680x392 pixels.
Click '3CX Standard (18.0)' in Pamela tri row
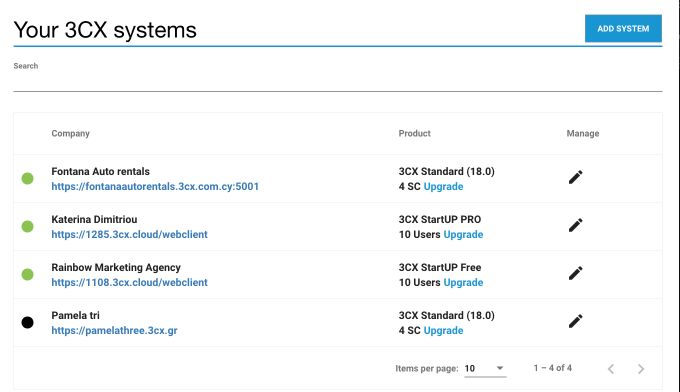[x=447, y=316]
